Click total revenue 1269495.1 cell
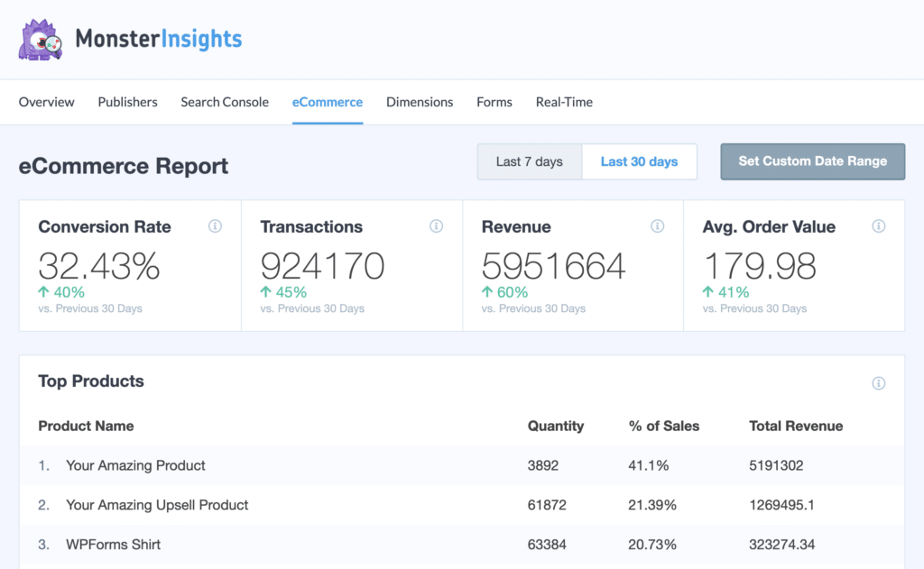 point(782,505)
